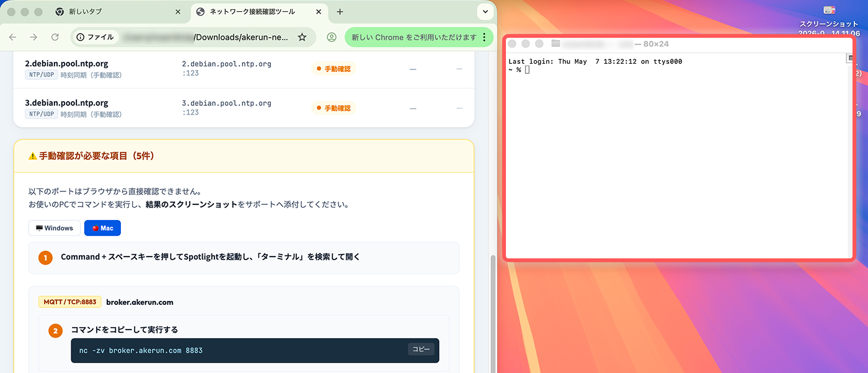Click the 2.debian.pool.ntp.org host name
Image resolution: width=868 pixels, height=373 pixels.
click(66, 63)
